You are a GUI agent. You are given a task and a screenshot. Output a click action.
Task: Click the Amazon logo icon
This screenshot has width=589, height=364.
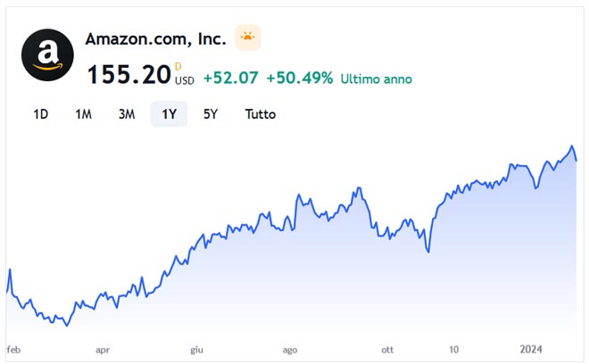click(47, 55)
